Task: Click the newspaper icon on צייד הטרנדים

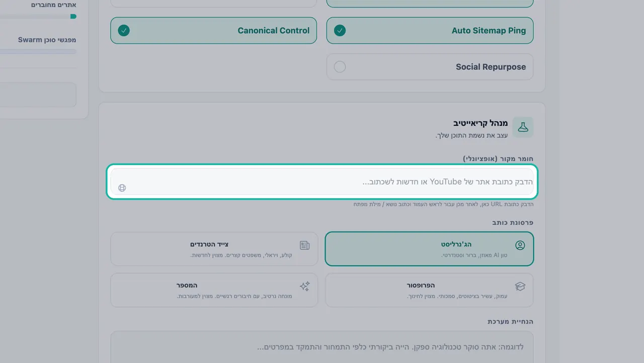Action: pyautogui.click(x=305, y=245)
